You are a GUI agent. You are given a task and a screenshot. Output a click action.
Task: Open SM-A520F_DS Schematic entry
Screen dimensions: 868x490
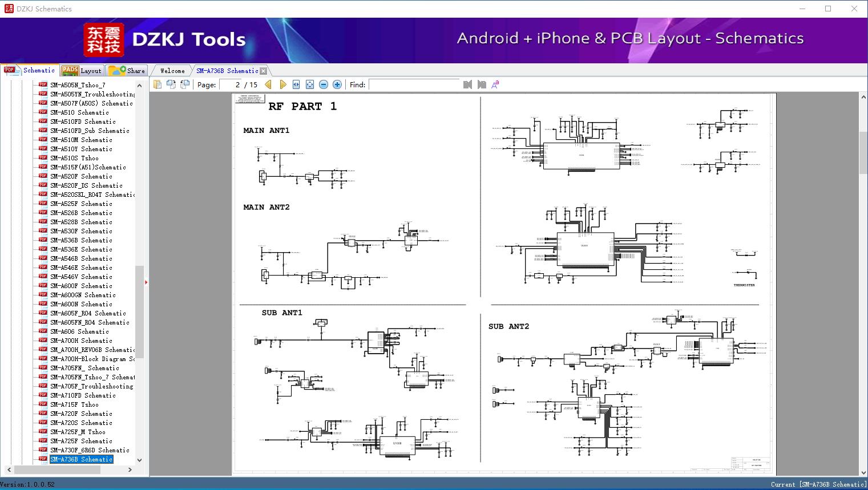(x=86, y=185)
